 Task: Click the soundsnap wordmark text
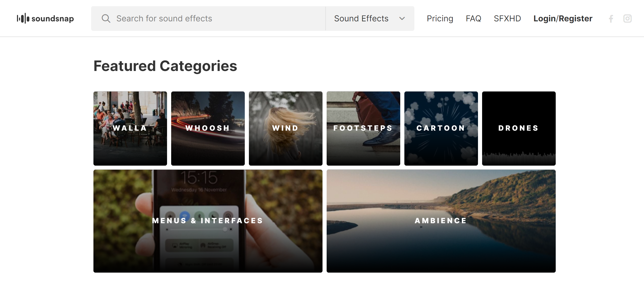coord(53,19)
